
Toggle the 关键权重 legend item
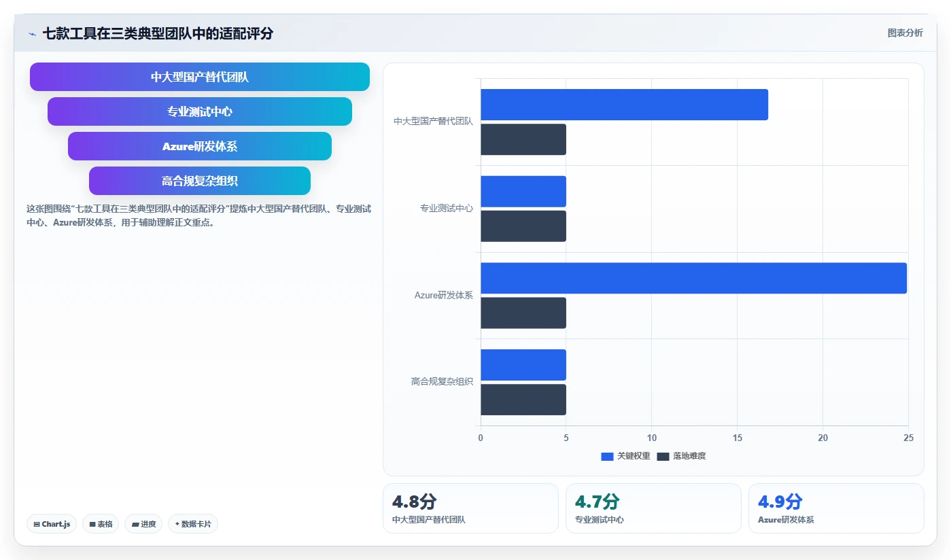(625, 456)
